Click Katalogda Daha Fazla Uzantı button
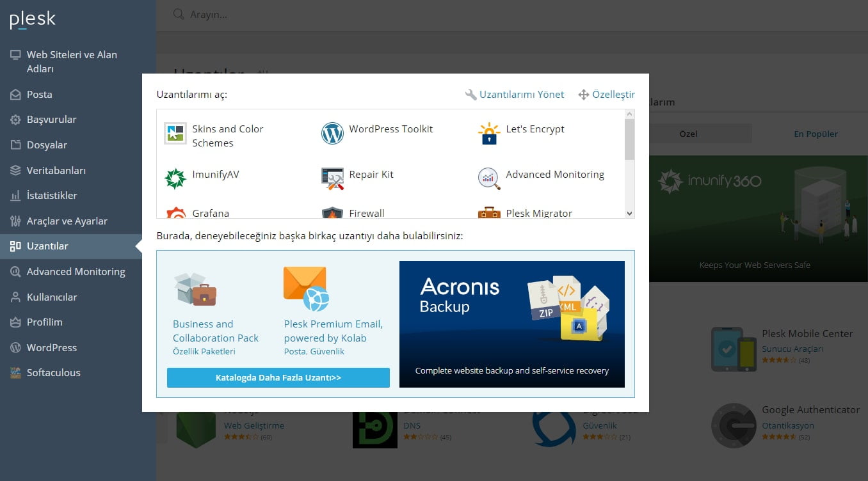868x481 pixels. 278,377
